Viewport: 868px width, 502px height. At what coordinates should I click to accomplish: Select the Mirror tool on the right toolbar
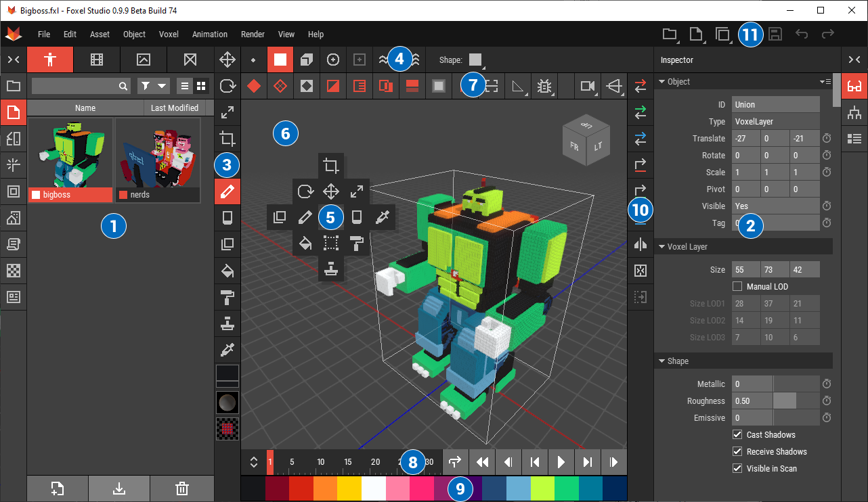pos(640,244)
